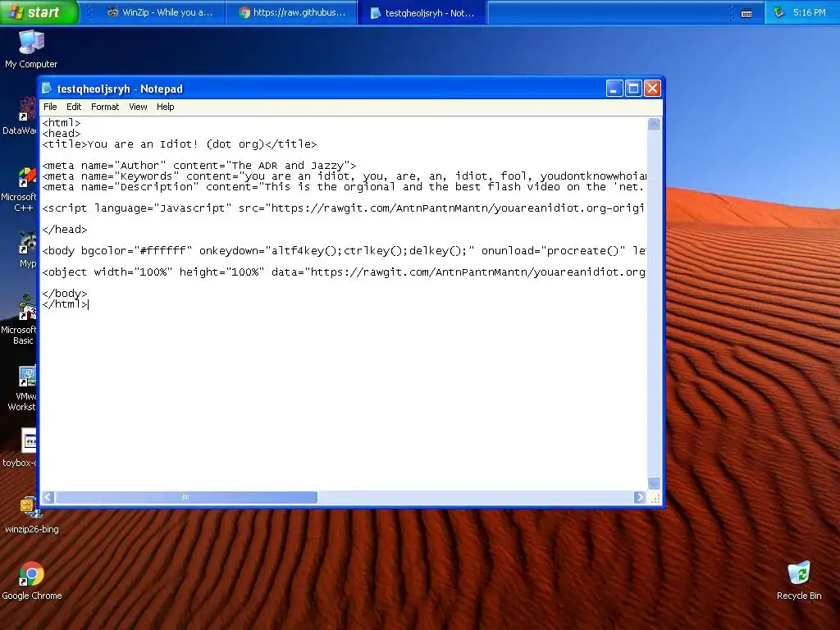The image size is (840, 630).
Task: Switch to WinZip taskbar window
Action: click(x=160, y=12)
